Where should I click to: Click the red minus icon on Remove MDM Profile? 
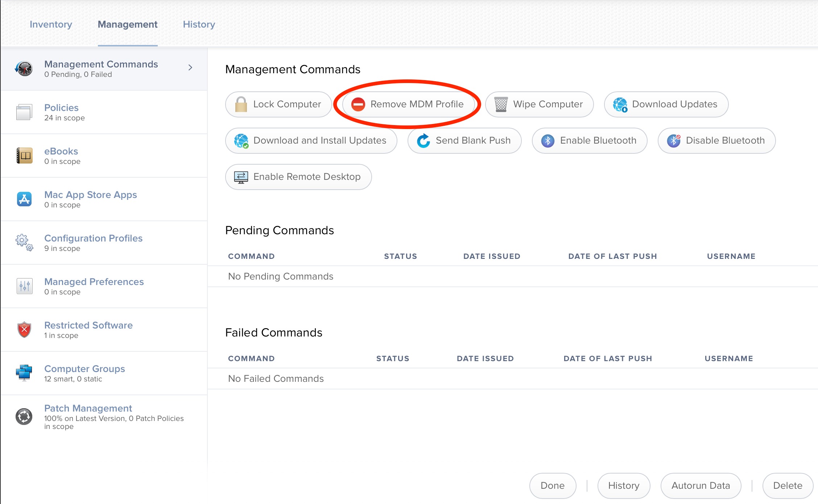coord(358,104)
